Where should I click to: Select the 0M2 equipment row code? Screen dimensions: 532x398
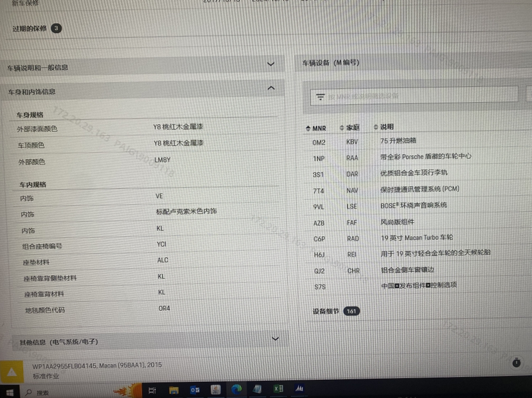pos(319,143)
